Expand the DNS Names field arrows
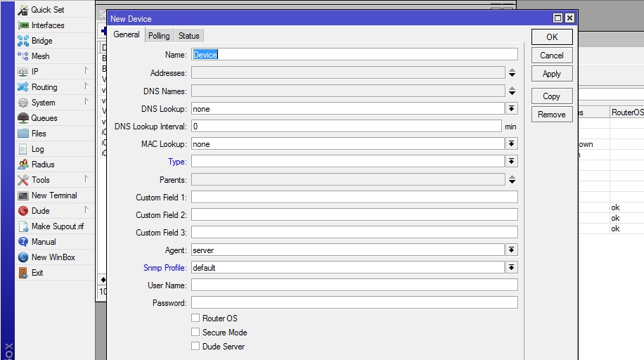Viewport: 644px width, 360px height. tap(512, 91)
